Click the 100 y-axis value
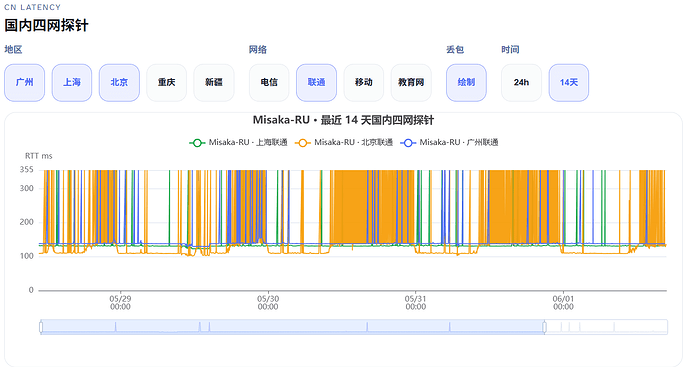690x367 pixels. click(26, 256)
